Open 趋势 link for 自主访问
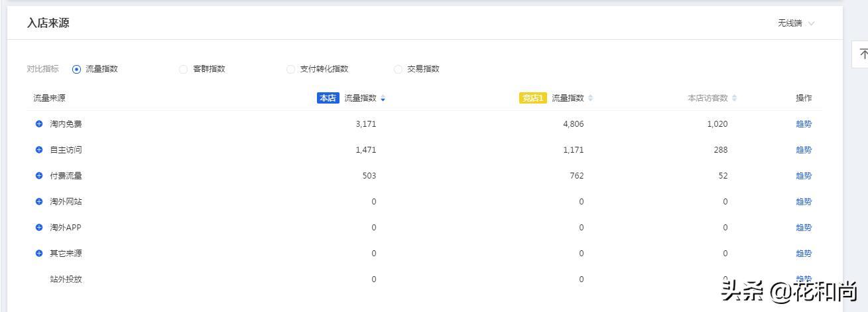Image resolution: width=868 pixels, height=312 pixels. pos(804,149)
